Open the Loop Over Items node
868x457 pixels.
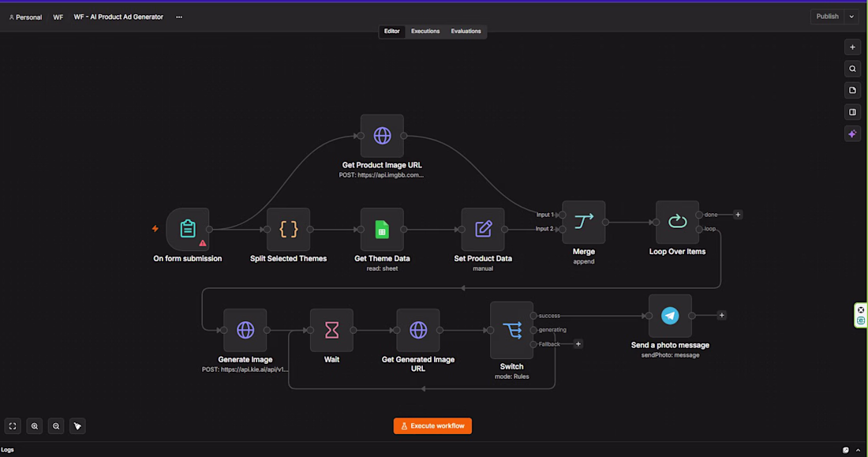click(x=677, y=222)
